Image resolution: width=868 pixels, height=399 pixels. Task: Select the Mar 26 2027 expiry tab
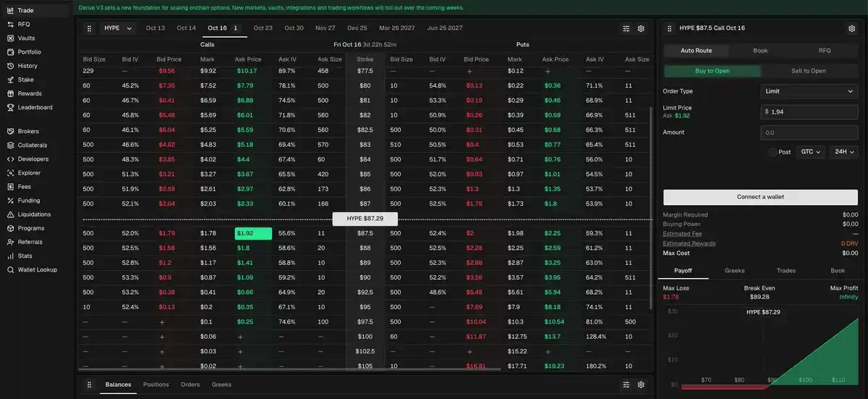tap(396, 28)
